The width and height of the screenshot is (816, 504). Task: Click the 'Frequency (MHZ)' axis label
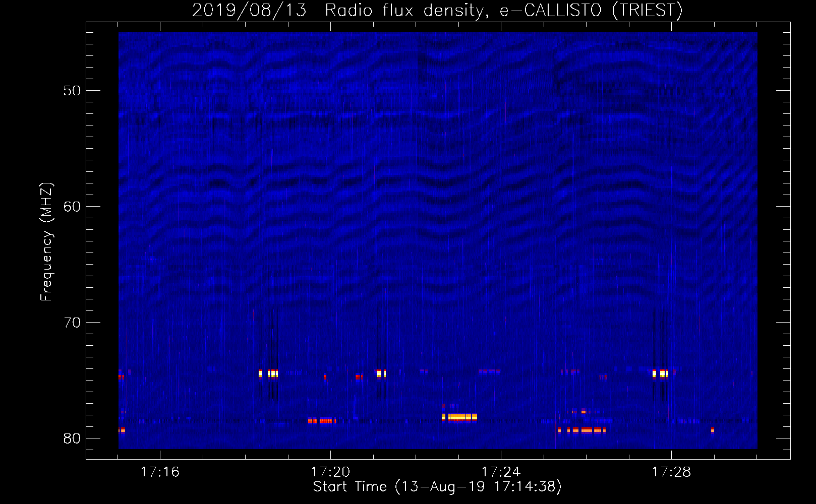point(46,242)
